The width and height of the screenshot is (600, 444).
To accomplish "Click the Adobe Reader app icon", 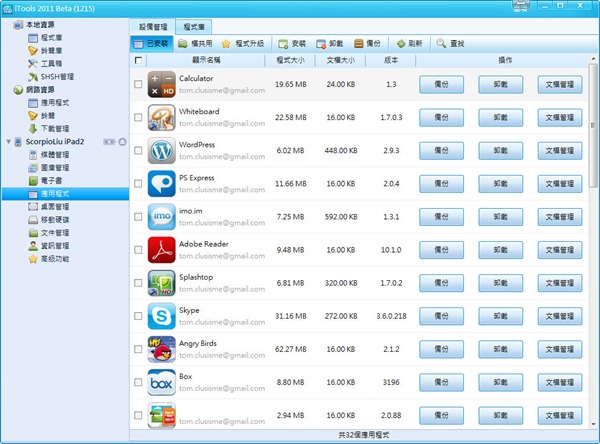I will [161, 250].
